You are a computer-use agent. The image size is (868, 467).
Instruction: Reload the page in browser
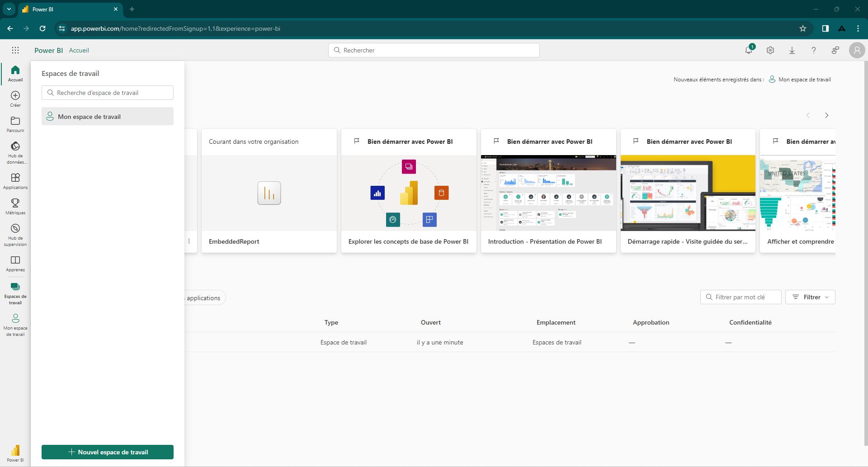click(42, 28)
